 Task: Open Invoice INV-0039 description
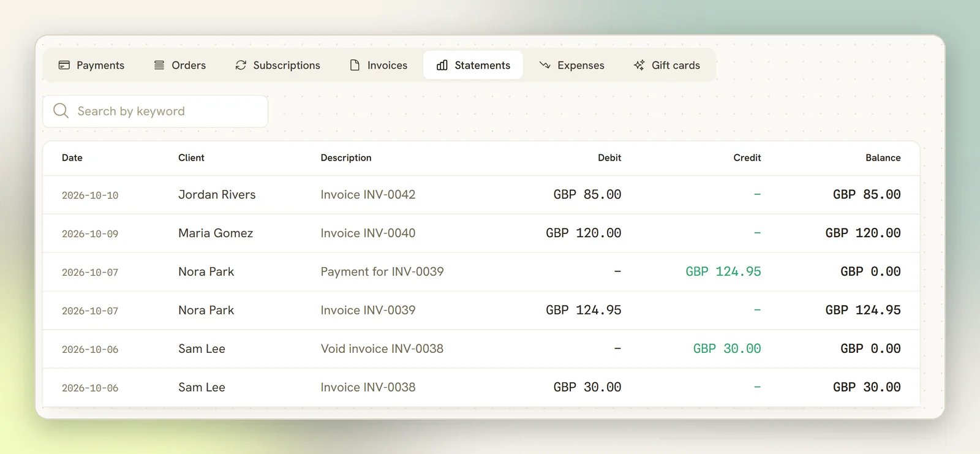point(368,310)
